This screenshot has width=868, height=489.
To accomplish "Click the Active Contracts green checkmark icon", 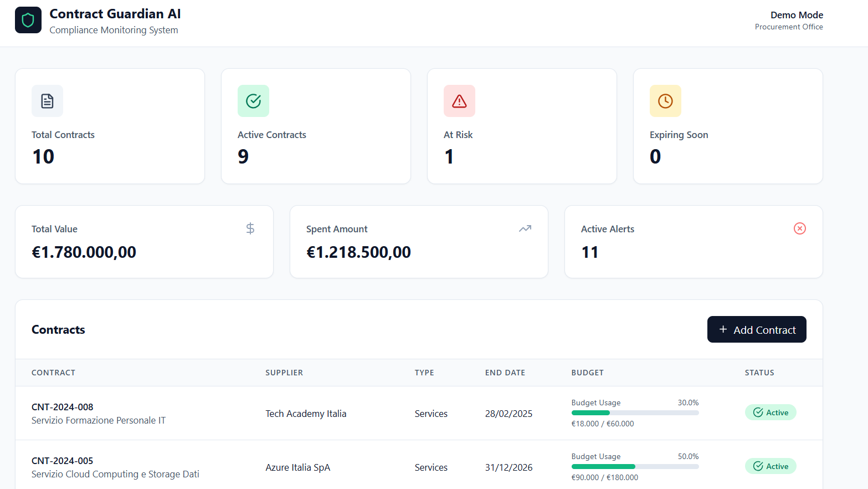I will coord(253,101).
